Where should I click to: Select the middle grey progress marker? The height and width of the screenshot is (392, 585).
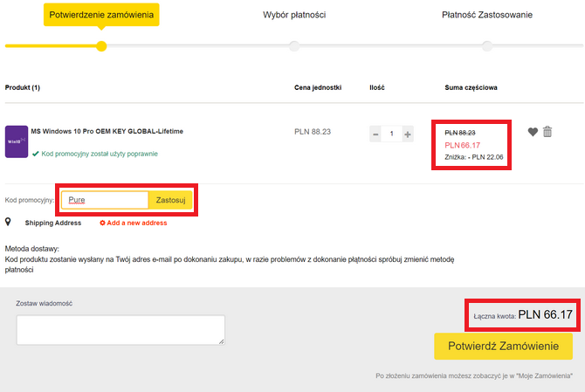[x=294, y=46]
